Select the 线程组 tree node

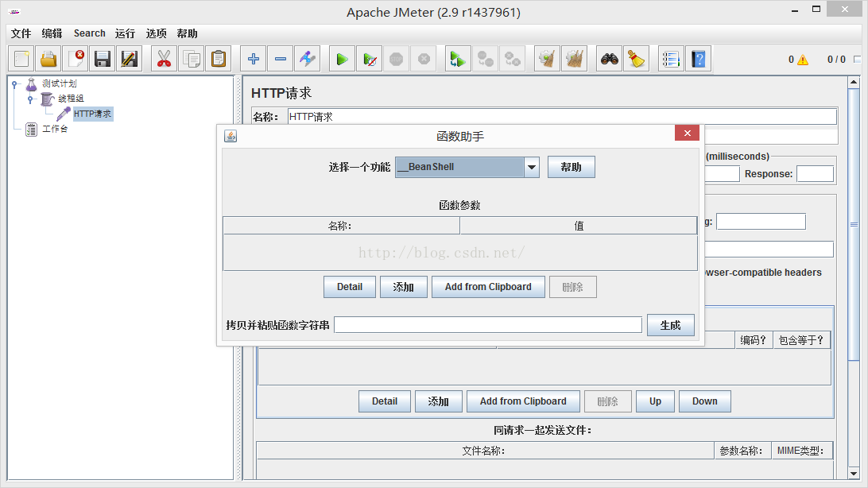[71, 99]
